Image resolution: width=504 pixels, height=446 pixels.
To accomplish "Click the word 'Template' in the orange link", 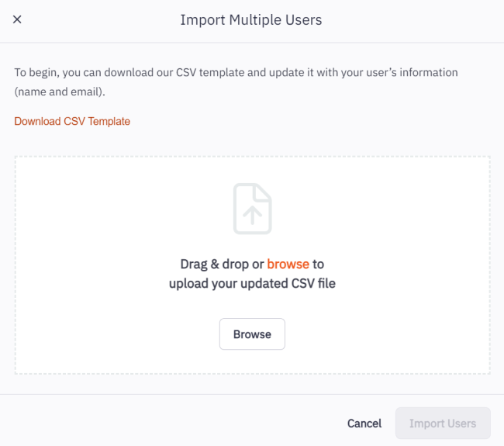I will [109, 121].
